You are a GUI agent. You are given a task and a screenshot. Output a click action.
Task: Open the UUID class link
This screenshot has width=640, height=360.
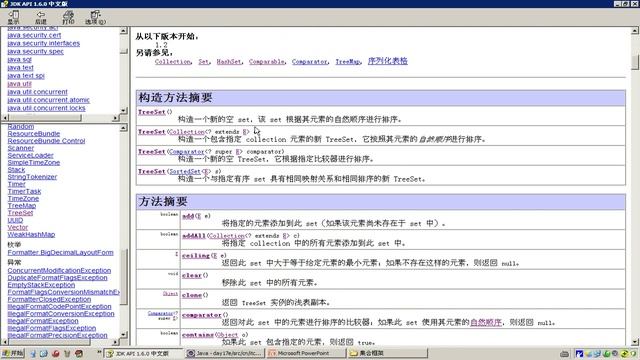(16, 220)
